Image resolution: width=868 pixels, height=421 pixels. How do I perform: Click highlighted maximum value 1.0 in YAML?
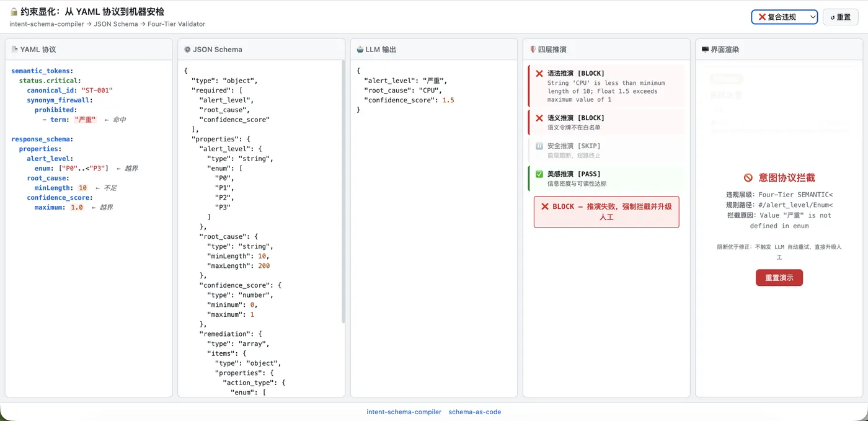77,207
